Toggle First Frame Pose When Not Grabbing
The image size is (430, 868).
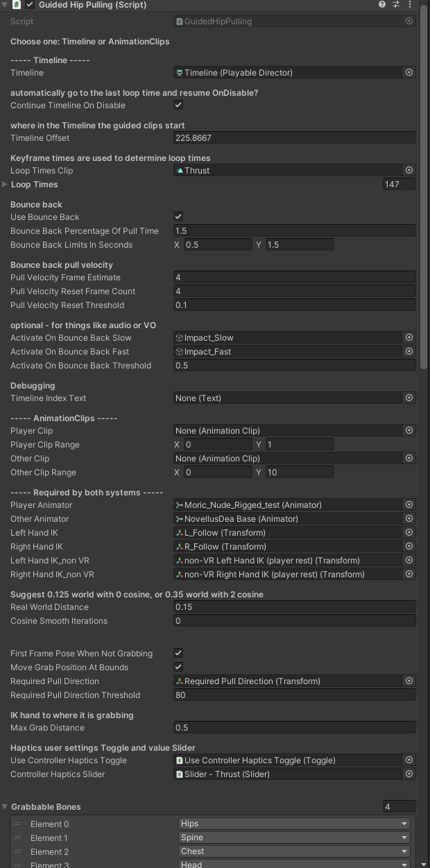coord(178,654)
